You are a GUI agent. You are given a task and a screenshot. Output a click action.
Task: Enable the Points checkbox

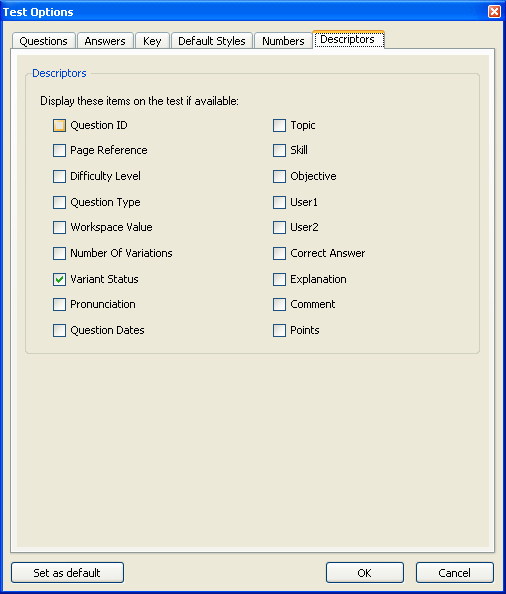(x=280, y=330)
